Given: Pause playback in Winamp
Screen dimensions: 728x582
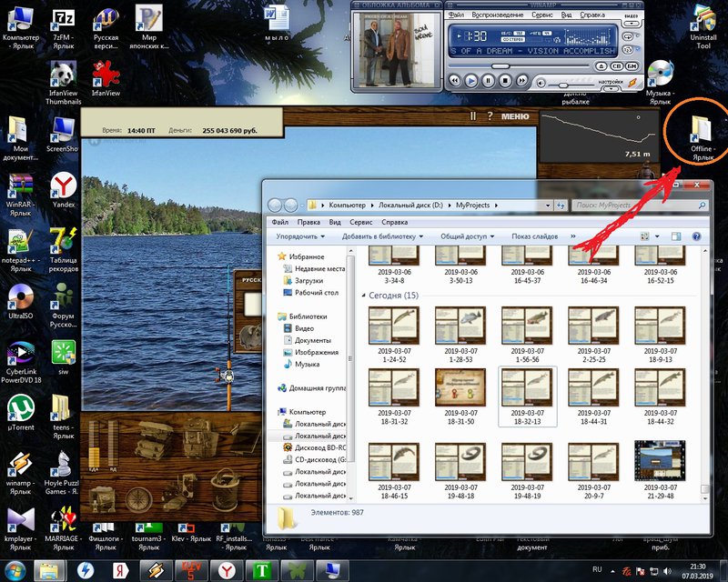Looking at the screenshot, I should (x=488, y=81).
